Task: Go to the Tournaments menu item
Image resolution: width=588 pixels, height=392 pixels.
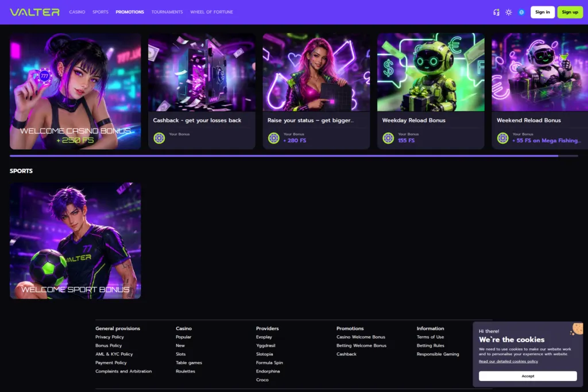Action: pos(167,12)
